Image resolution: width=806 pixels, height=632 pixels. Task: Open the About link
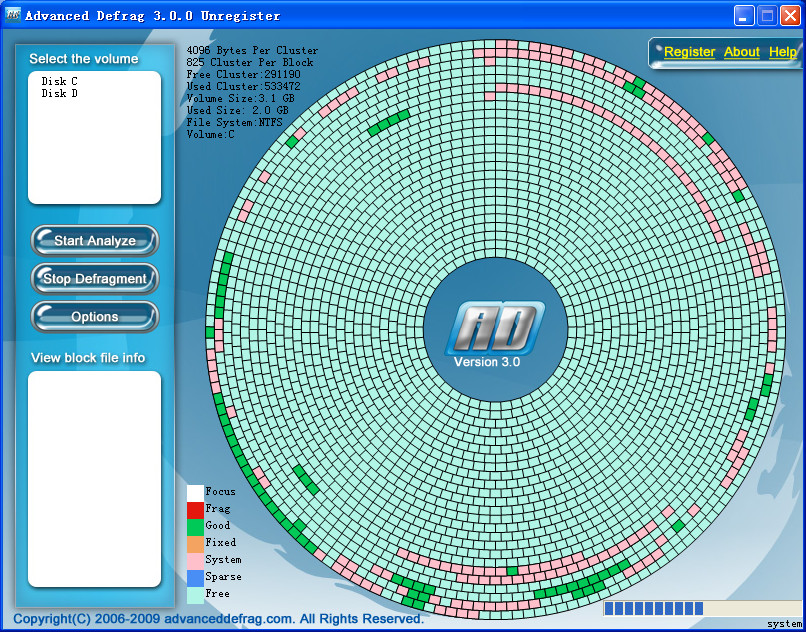742,52
